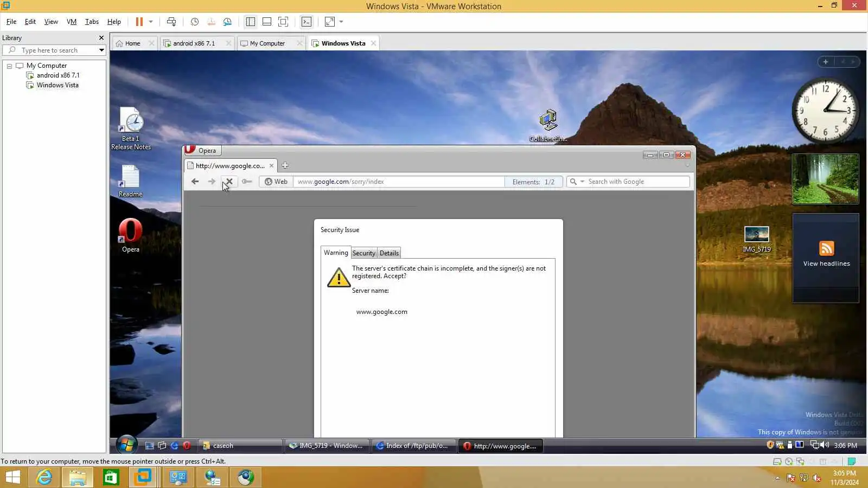Image resolution: width=868 pixels, height=488 pixels.
Task: Switch to the Security tab in the dialog
Action: pos(363,253)
